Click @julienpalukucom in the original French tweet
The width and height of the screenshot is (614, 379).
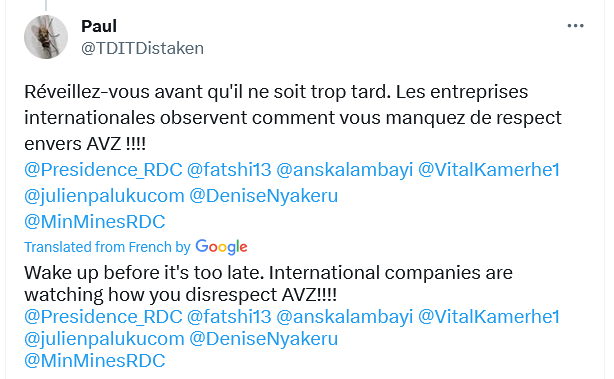point(104,196)
